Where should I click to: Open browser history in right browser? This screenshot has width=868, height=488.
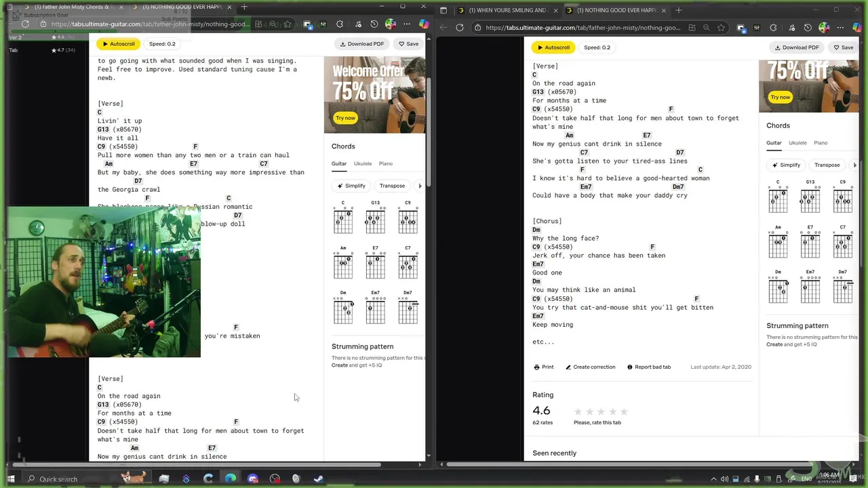[808, 28]
